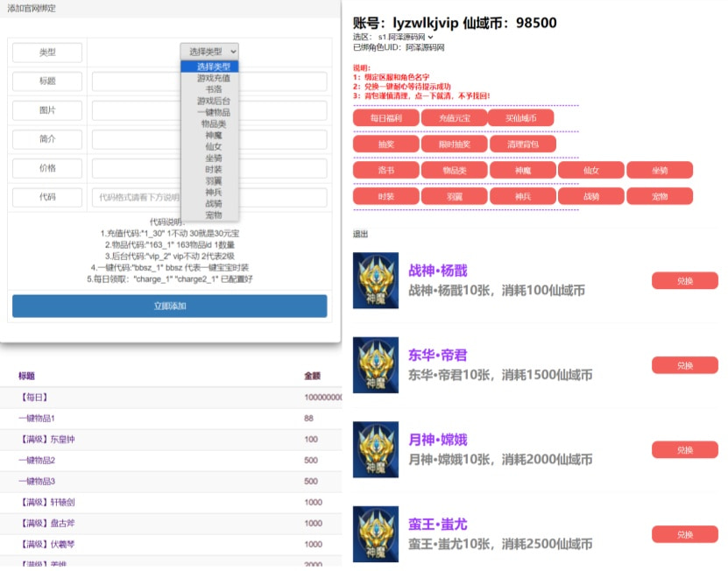Select the 坐骑 category button
Screen dimensions: 728x571
pos(659,170)
